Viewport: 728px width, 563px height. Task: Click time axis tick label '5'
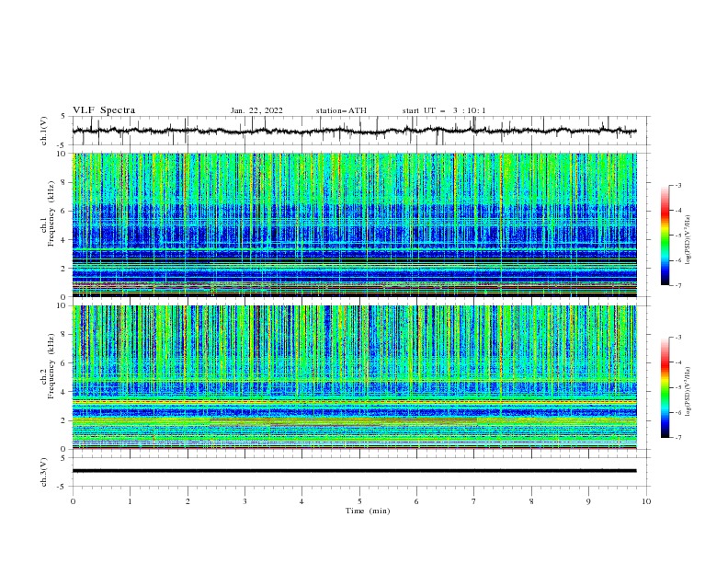[x=359, y=501]
